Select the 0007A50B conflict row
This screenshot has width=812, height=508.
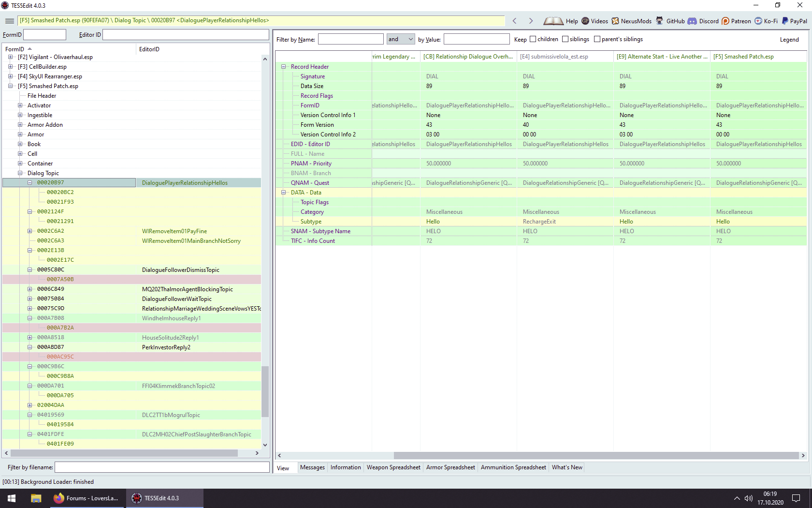(x=131, y=280)
